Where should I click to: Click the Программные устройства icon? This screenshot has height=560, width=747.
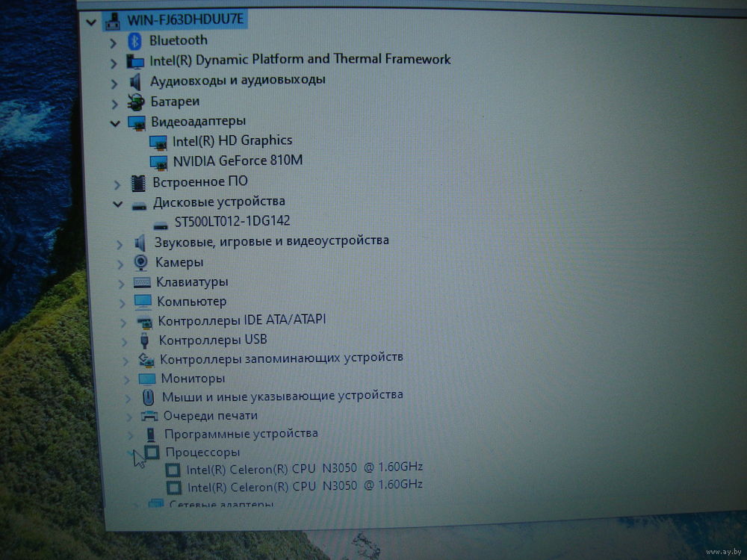pos(151,435)
